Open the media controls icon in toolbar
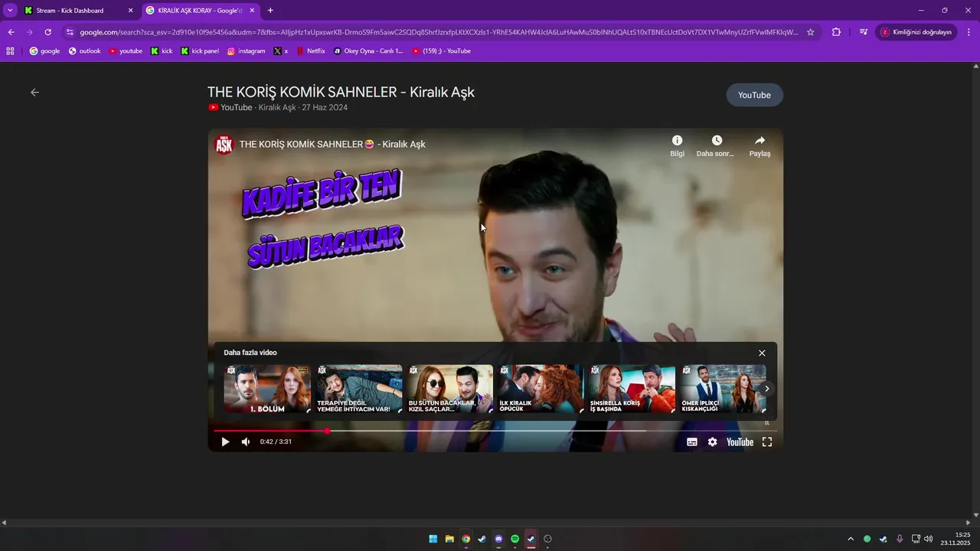This screenshot has height=551, width=980. [x=863, y=32]
